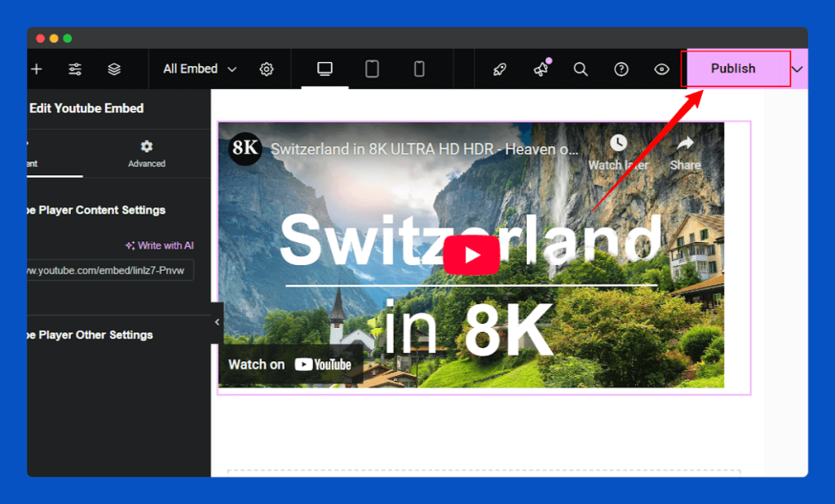This screenshot has height=504, width=835.
Task: Open the site settings sliders icon
Action: tap(75, 69)
